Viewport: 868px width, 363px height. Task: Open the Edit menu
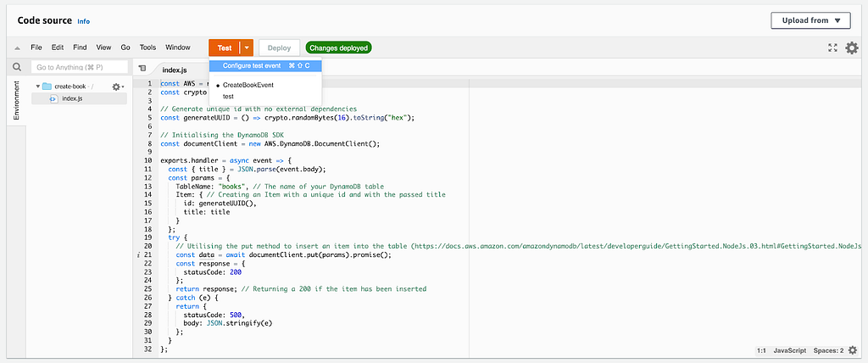click(58, 47)
